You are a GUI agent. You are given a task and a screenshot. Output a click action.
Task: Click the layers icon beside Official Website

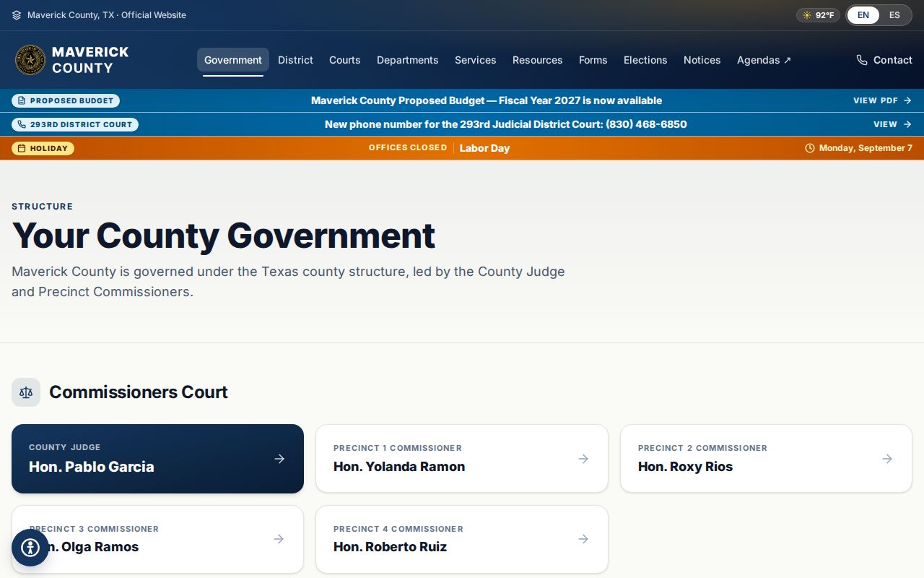click(x=17, y=15)
